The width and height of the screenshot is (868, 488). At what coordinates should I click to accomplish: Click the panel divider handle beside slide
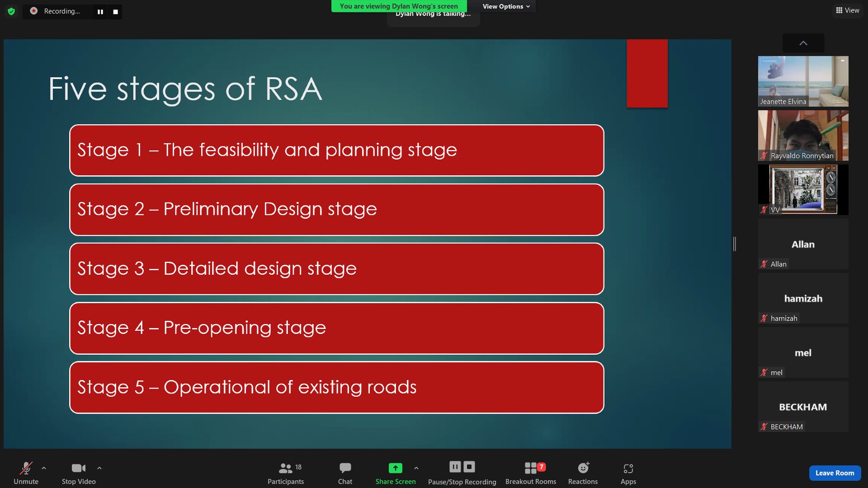(735, 244)
